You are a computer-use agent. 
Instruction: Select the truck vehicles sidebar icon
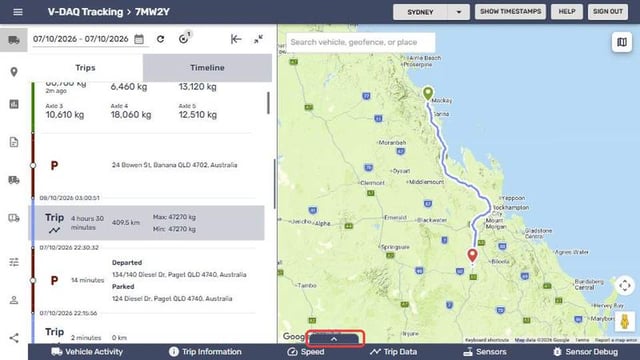click(14, 40)
